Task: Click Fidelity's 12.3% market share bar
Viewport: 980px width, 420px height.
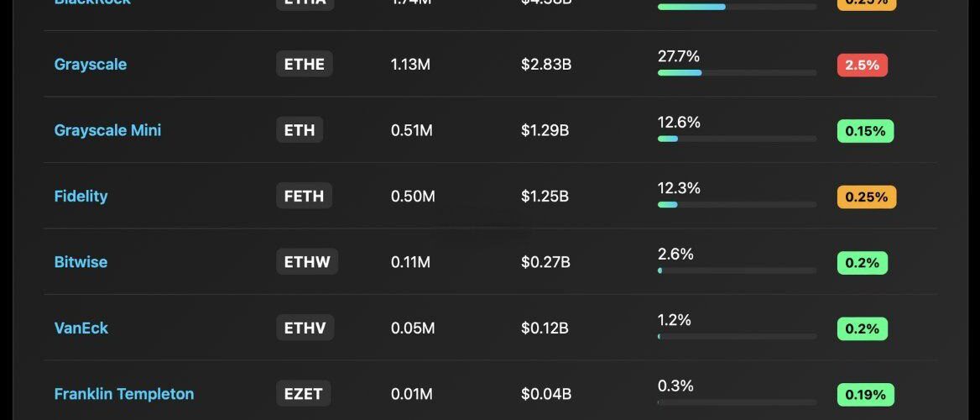Action: (737, 204)
